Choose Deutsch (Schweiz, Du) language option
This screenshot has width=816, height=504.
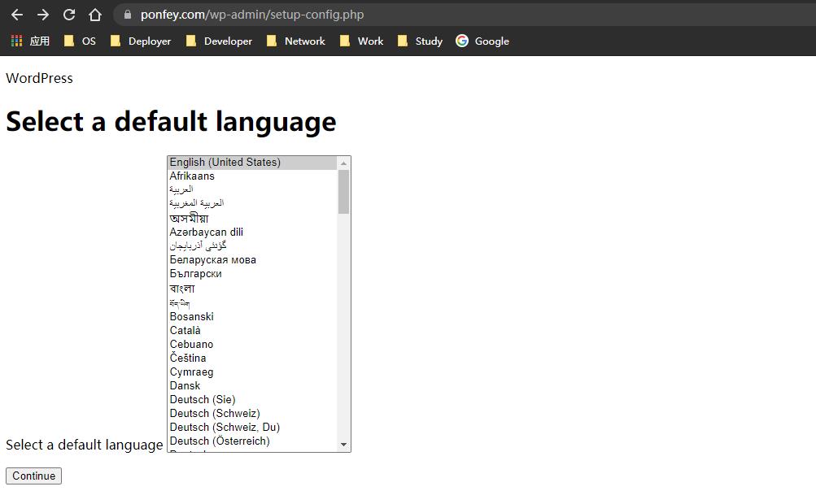(x=252, y=427)
